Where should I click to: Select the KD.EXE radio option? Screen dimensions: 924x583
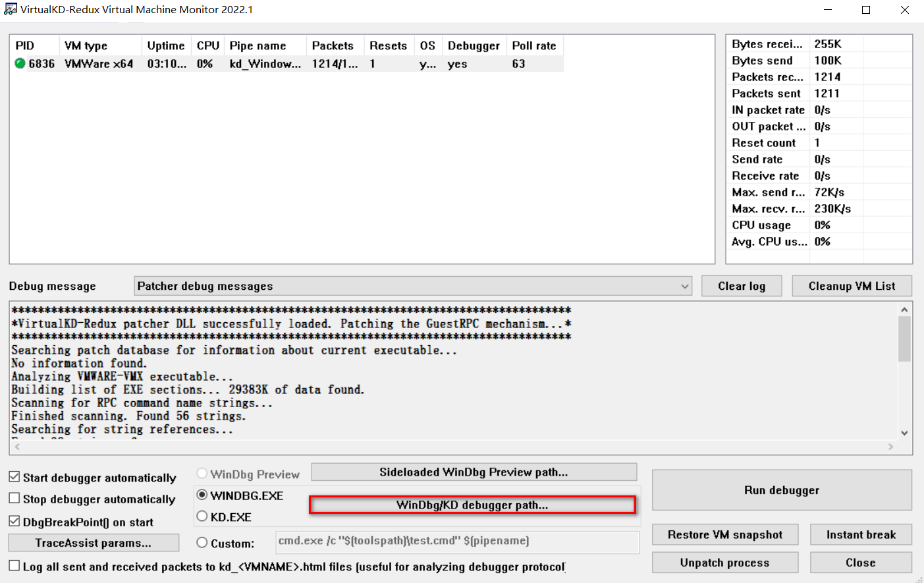tap(202, 516)
